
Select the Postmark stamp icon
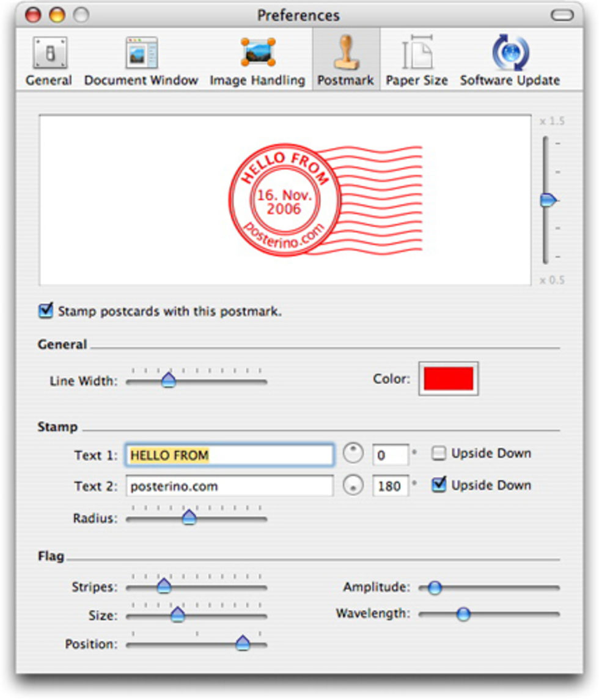(345, 54)
